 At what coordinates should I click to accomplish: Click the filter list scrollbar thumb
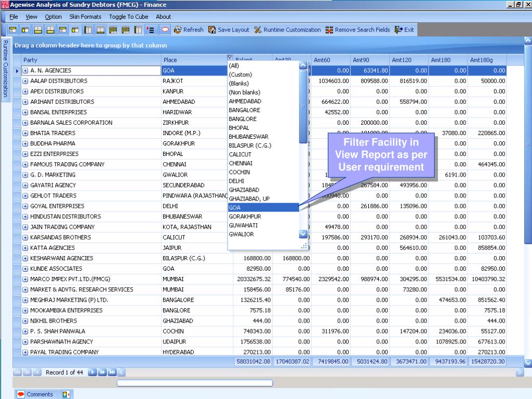[x=303, y=107]
